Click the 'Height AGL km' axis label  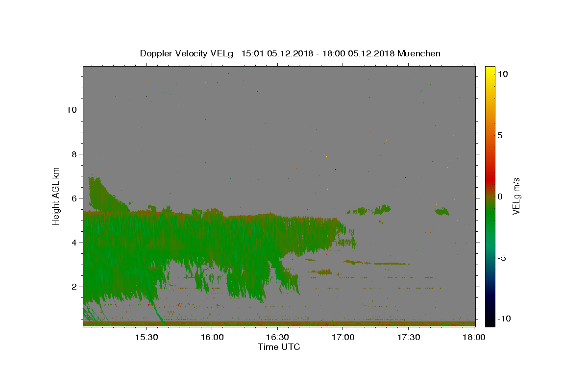pyautogui.click(x=56, y=196)
